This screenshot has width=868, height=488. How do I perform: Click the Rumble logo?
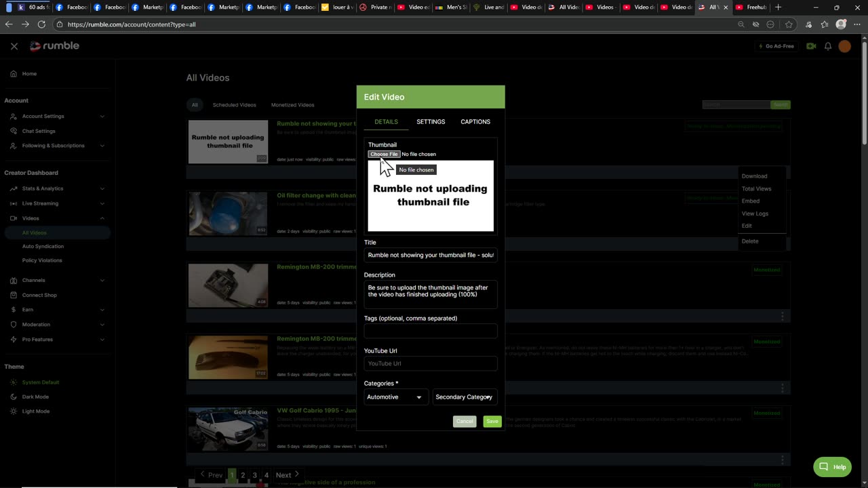tap(55, 46)
